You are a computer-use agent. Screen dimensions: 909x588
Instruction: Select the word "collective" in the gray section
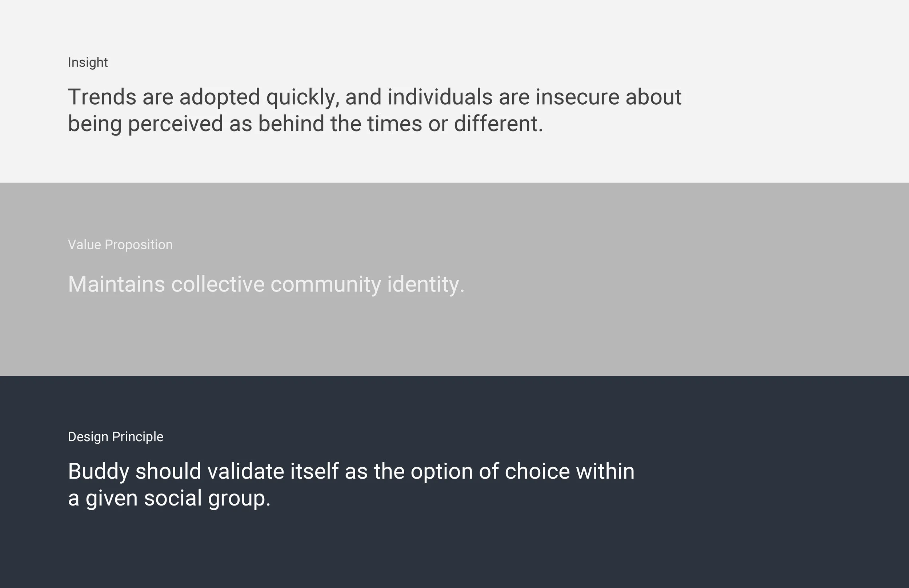218,284
